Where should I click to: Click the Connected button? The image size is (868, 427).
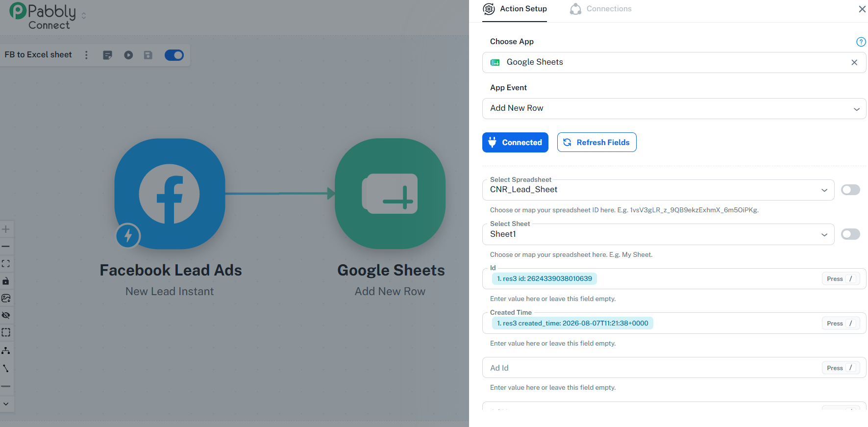click(515, 142)
